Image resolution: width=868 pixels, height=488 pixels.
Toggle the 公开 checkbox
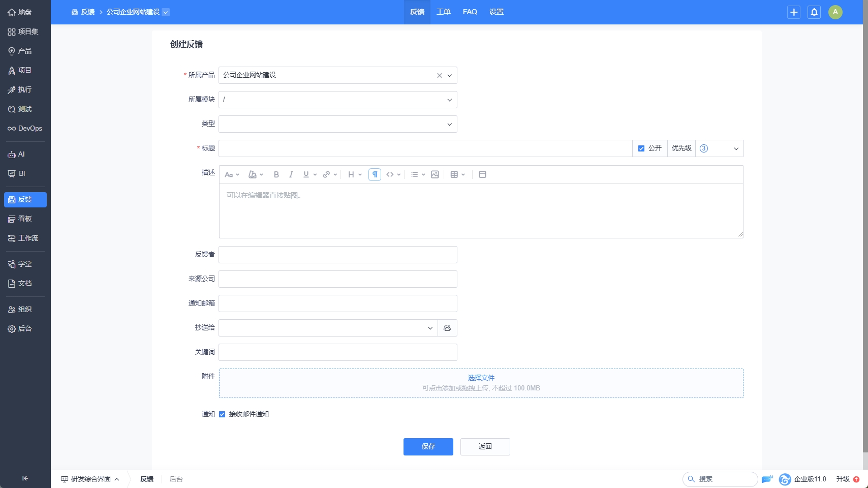[x=641, y=148]
